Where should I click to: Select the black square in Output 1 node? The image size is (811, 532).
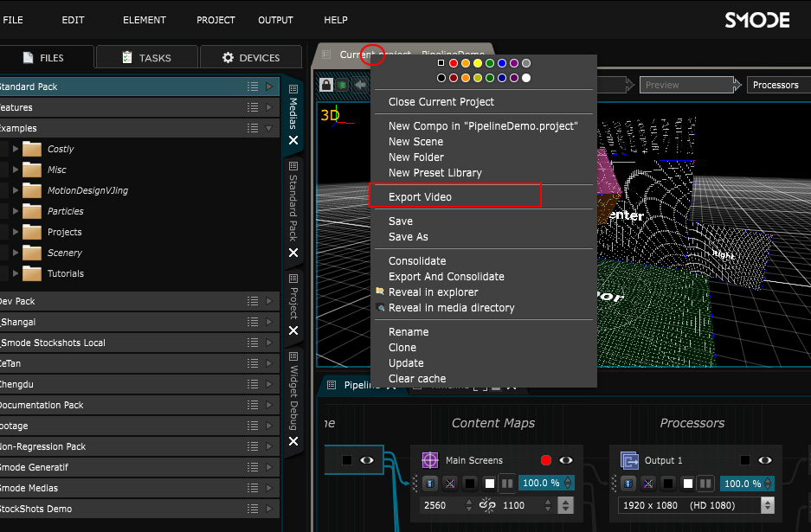click(668, 484)
